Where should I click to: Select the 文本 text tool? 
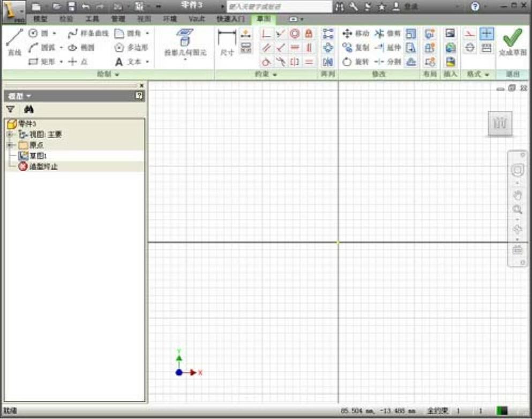tap(128, 62)
